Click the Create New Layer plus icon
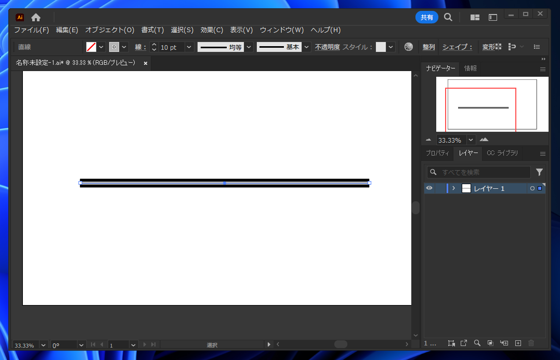The width and height of the screenshot is (560, 360). 518,343
